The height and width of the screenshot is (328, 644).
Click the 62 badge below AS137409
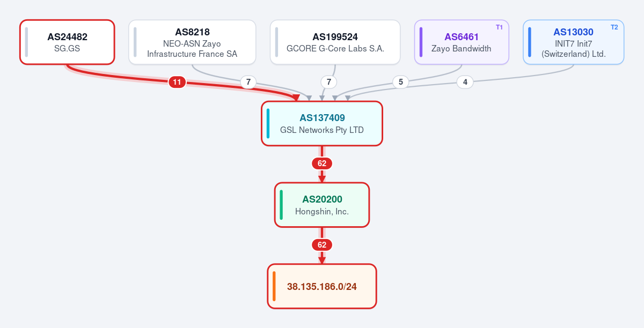[x=322, y=163]
